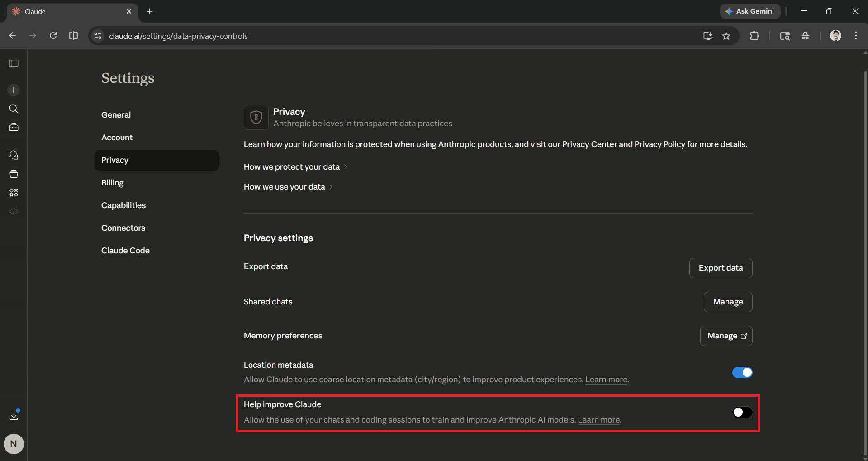
Task: Open the Chats speech-bubble icon in the sidebar
Action: point(14,155)
